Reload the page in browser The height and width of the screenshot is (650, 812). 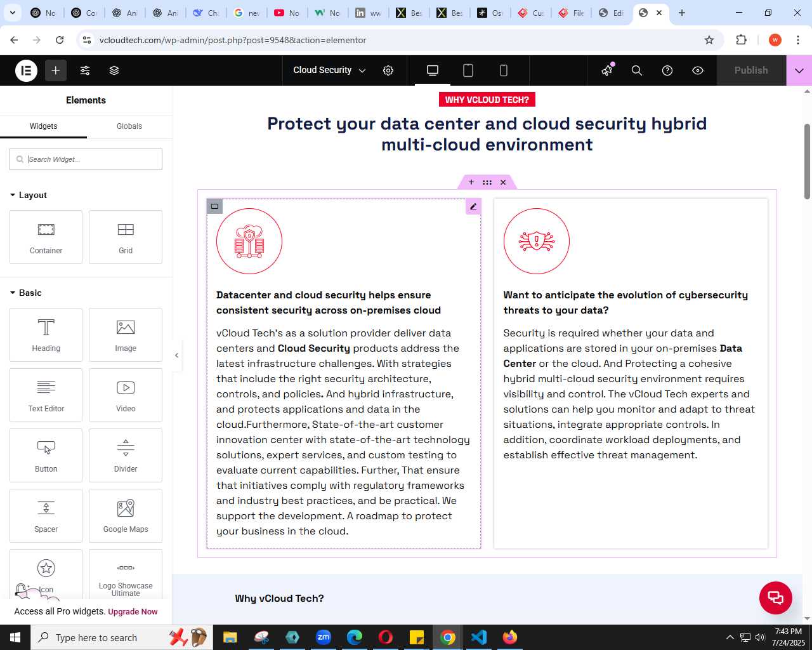[60, 40]
